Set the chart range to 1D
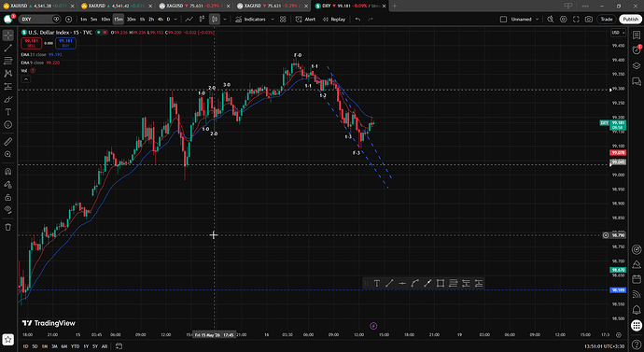 25,346
